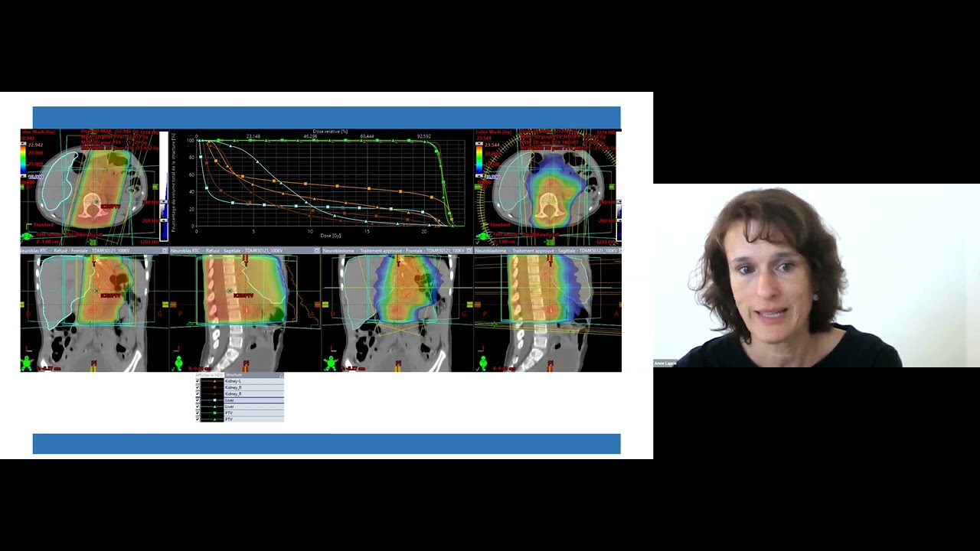The image size is (980, 551).
Task: Click color wash rainbow bar in refused view
Action: coord(23,159)
